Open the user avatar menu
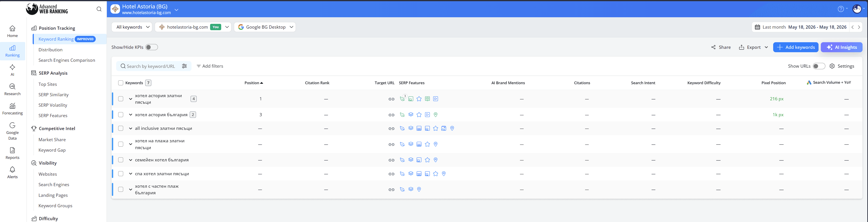Image resolution: width=868 pixels, height=222 pixels. [857, 9]
